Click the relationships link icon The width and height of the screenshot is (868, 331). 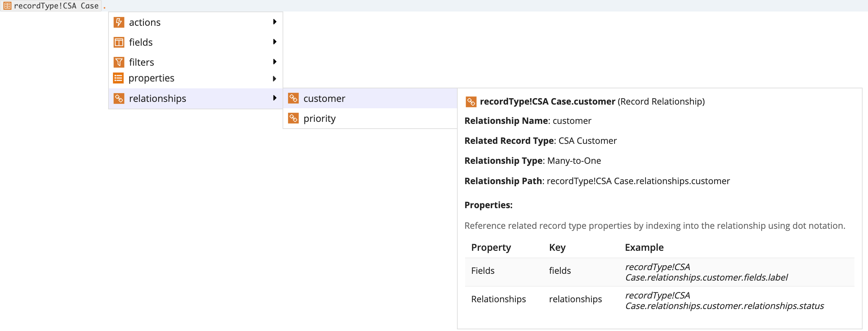pyautogui.click(x=119, y=98)
